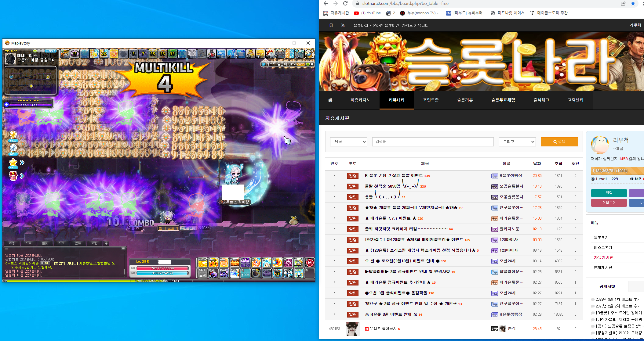
Task: Click the red 정보수정 button
Action: [609, 203]
